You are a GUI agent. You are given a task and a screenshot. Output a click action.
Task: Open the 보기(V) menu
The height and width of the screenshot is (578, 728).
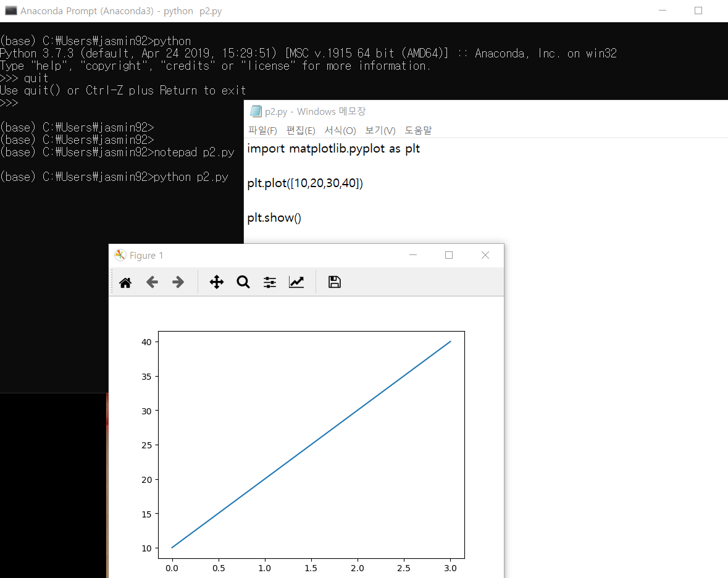click(x=380, y=130)
